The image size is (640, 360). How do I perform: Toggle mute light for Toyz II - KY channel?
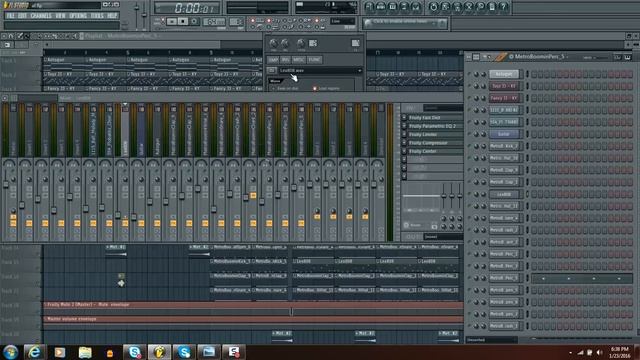[x=469, y=86]
